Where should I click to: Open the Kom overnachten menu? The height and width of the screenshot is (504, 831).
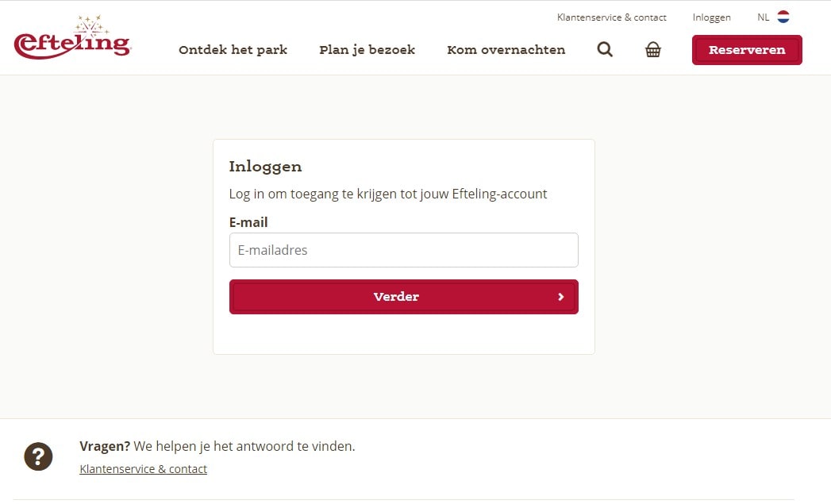click(506, 50)
